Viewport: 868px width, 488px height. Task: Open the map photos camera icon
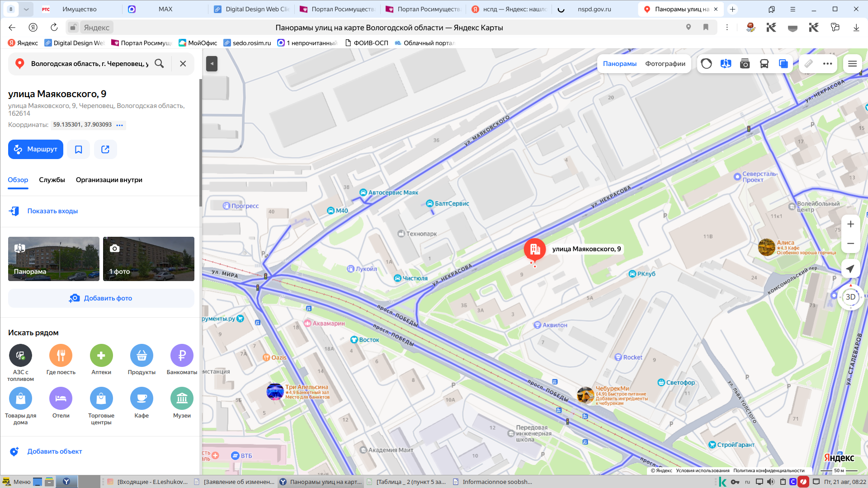point(745,64)
